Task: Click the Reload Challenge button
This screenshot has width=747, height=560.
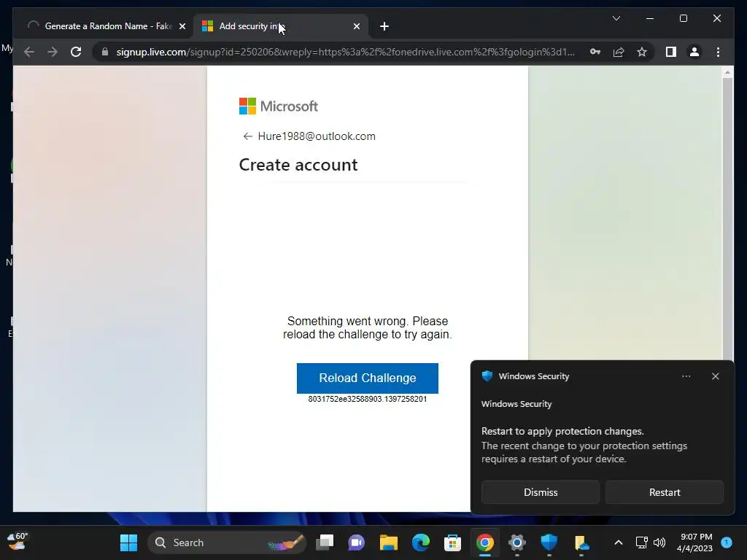Action: (368, 378)
